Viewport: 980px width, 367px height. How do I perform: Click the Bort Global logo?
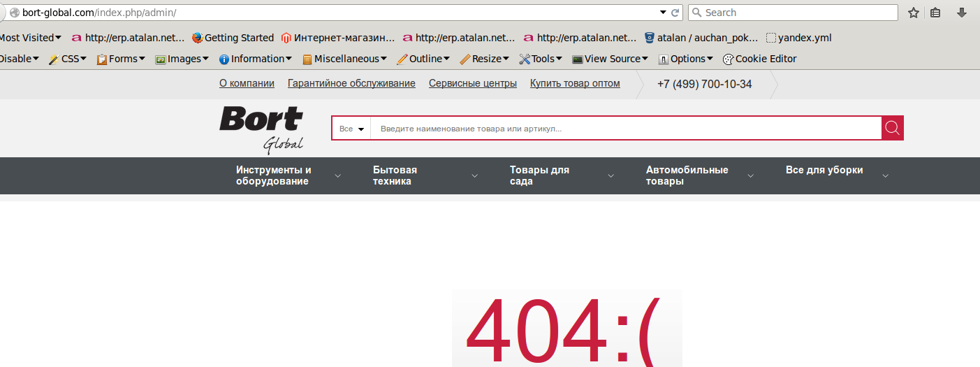pos(262,129)
